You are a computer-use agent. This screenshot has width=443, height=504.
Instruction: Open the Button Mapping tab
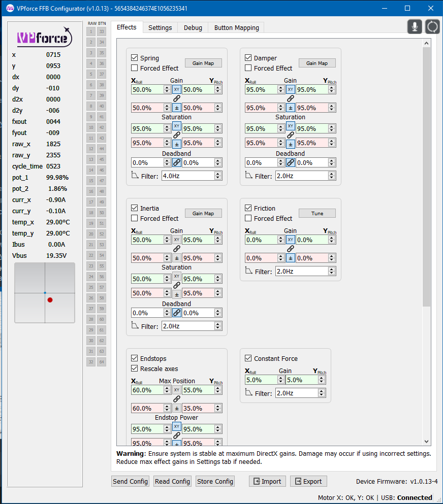point(236,27)
